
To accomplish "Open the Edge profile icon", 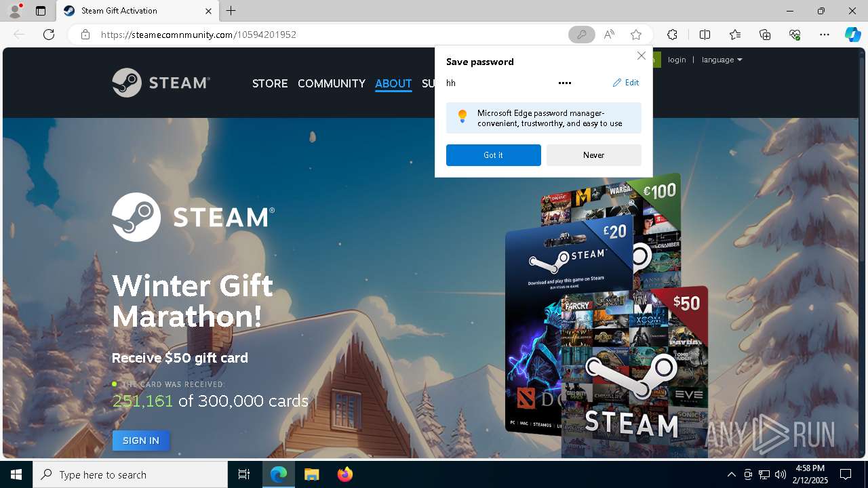I will 14,10.
